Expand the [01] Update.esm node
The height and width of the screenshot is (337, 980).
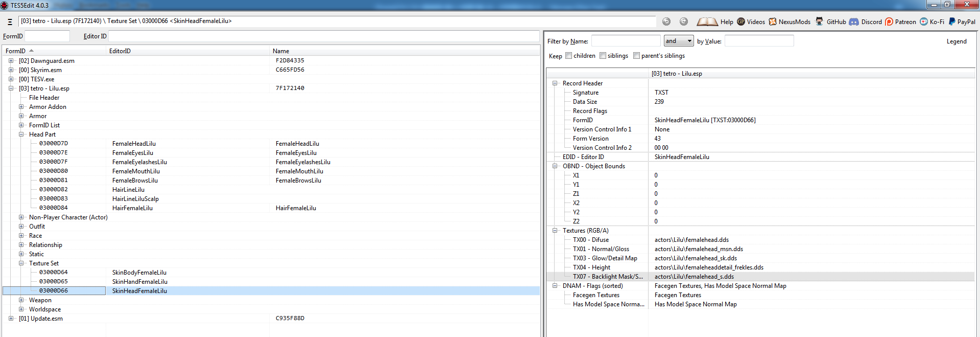click(11, 319)
